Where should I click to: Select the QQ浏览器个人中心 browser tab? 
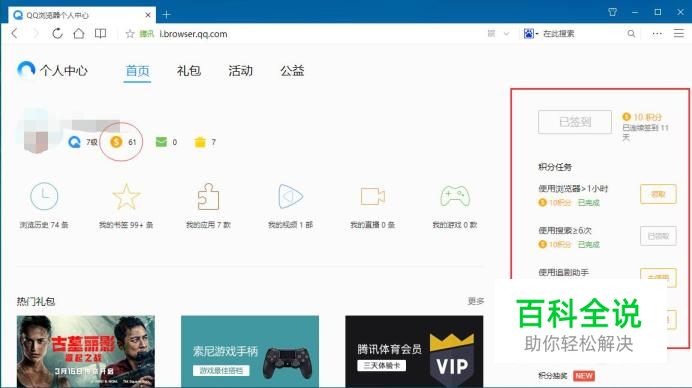[x=82, y=15]
